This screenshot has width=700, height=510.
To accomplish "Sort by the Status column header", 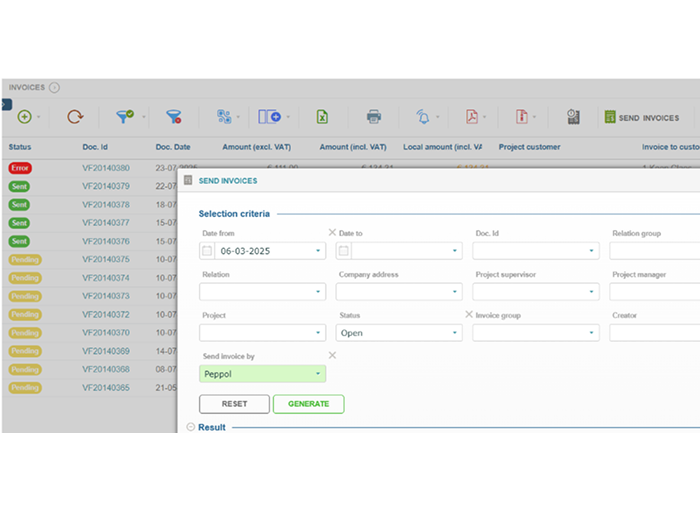I will (x=20, y=147).
